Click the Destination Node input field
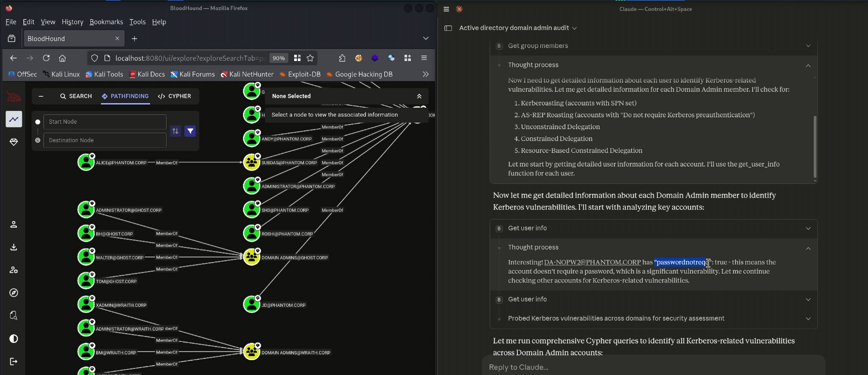 tap(105, 140)
